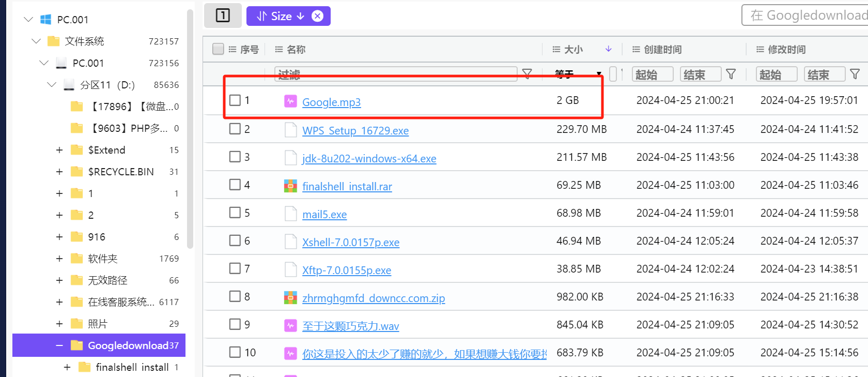
Task: Expand the 照片 folder
Action: (59, 324)
